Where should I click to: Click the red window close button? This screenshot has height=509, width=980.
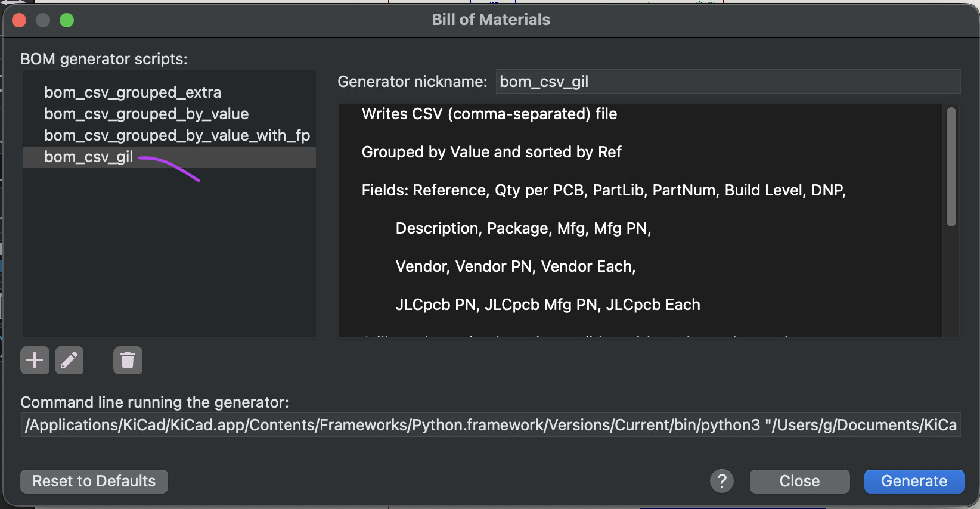pyautogui.click(x=19, y=20)
